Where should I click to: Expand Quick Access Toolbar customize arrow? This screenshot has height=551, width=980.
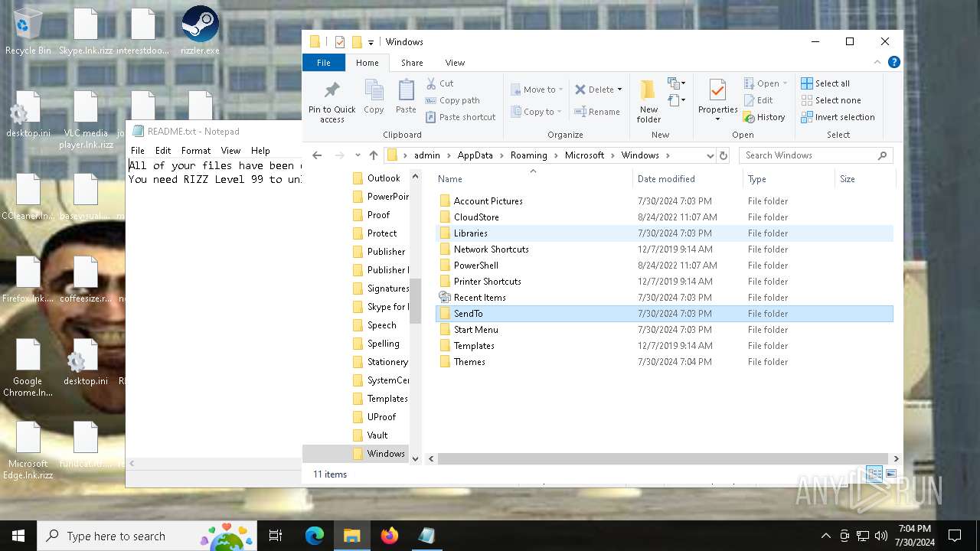371,42
